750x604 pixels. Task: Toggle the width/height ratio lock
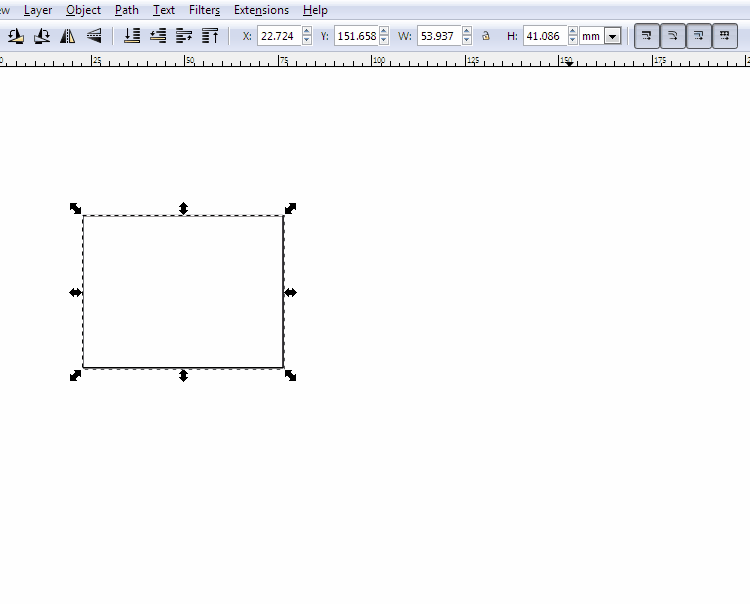[x=486, y=36]
